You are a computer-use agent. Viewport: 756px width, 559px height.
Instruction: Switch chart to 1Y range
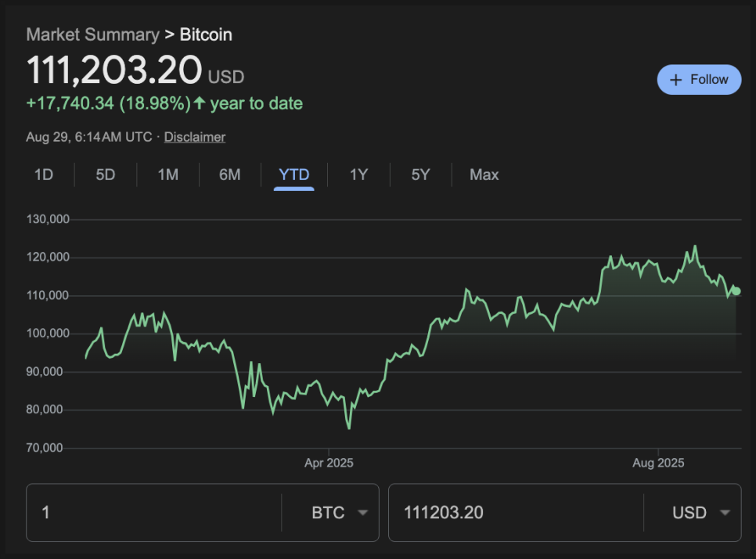pos(358,175)
